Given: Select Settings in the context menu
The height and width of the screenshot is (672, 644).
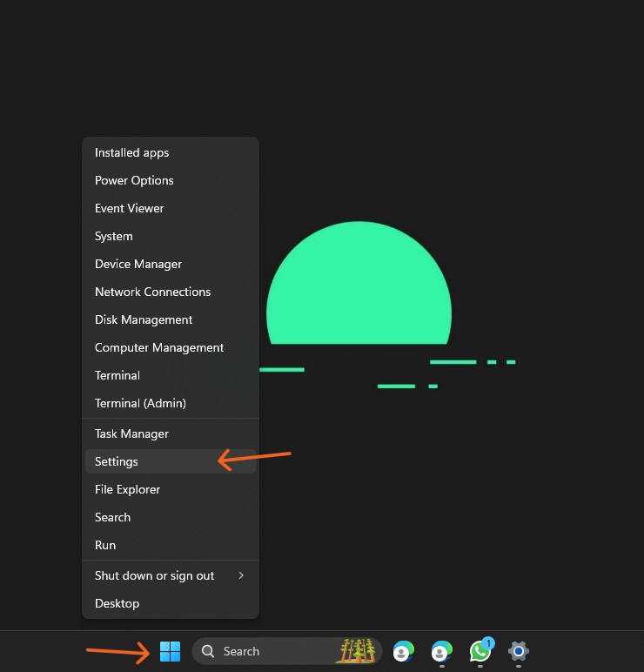Looking at the screenshot, I should pos(171,461).
